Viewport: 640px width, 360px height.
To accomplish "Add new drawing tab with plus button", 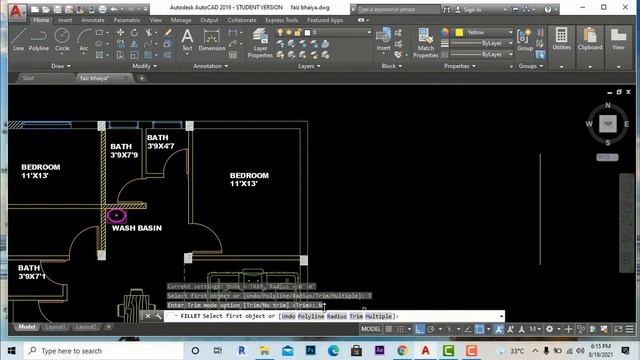I will [142, 78].
